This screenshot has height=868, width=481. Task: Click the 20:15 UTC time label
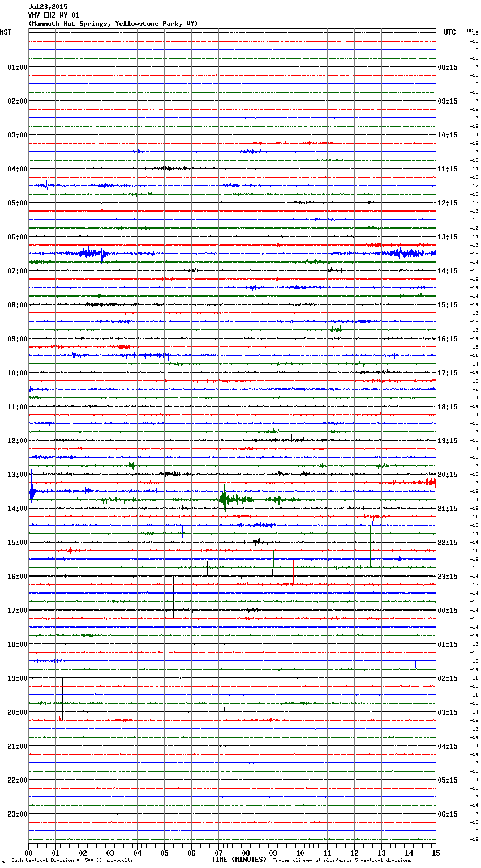[448, 475]
